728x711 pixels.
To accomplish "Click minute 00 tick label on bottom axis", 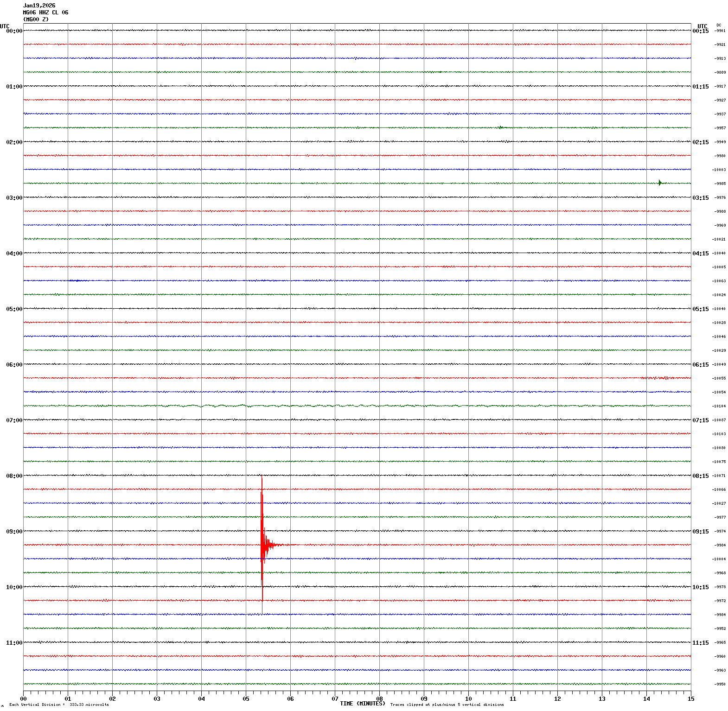I will 23,699.
